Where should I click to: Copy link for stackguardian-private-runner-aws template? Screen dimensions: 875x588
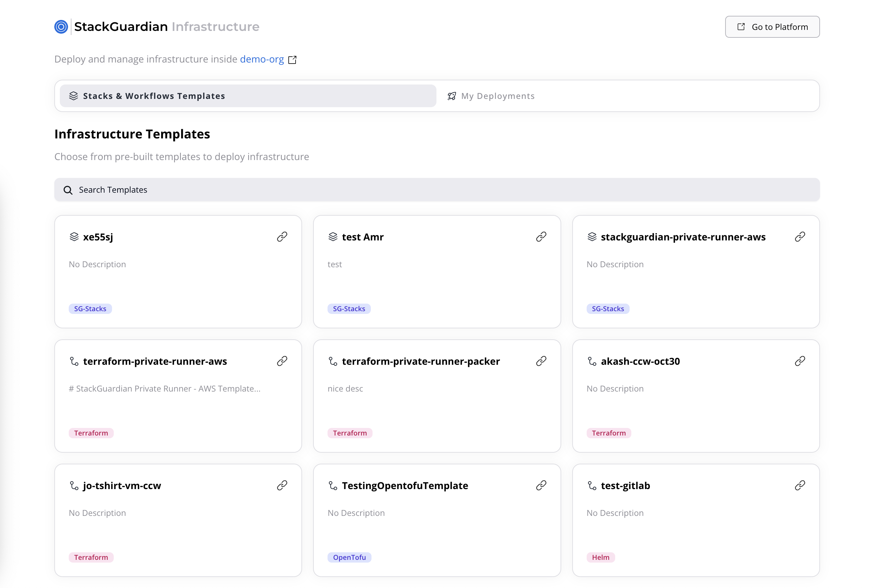click(800, 237)
